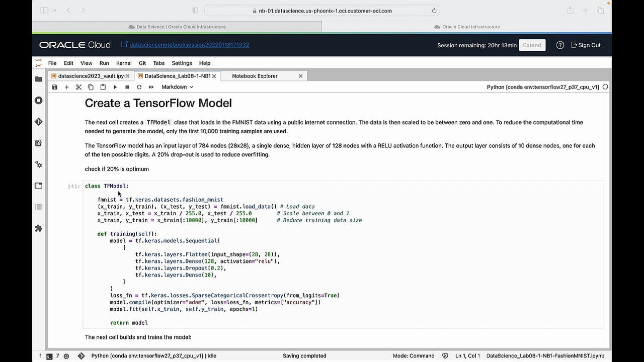Viewport: 644px width, 362px height.
Task: Open the fourth sidebar panel with magnifier icon
Action: (x=39, y=143)
